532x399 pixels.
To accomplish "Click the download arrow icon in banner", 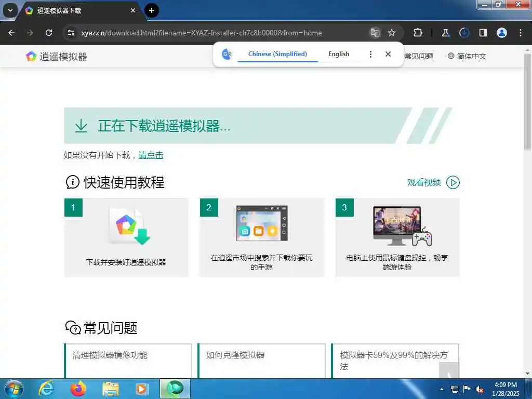I will click(x=81, y=126).
